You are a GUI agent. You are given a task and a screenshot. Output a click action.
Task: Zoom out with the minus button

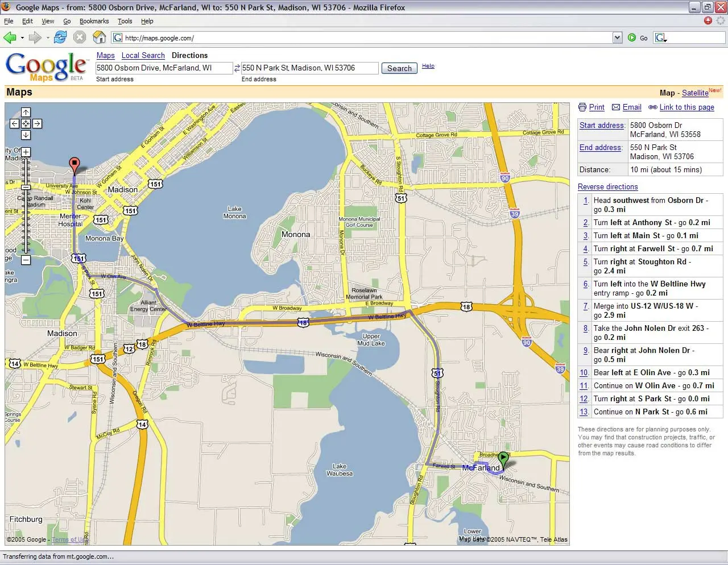point(26,260)
